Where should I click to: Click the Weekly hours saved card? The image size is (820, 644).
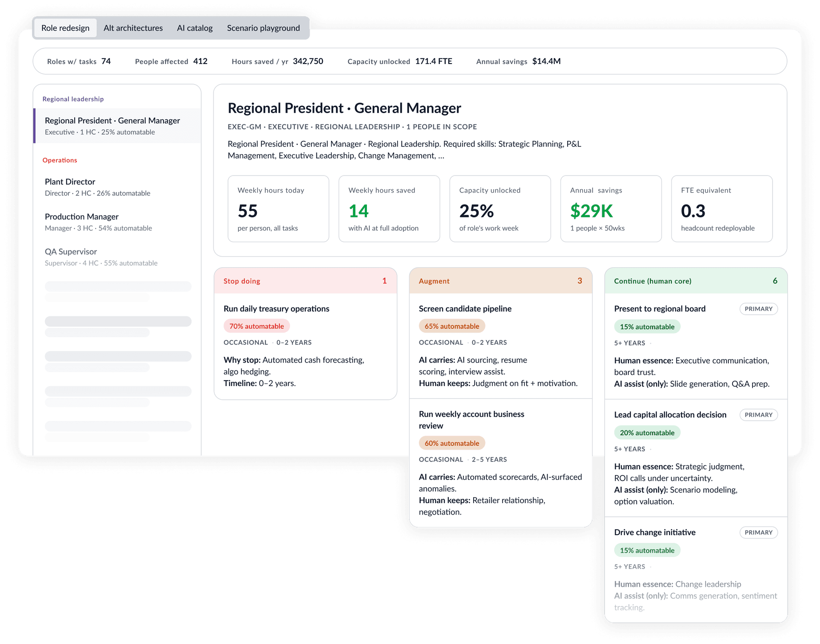(389, 209)
